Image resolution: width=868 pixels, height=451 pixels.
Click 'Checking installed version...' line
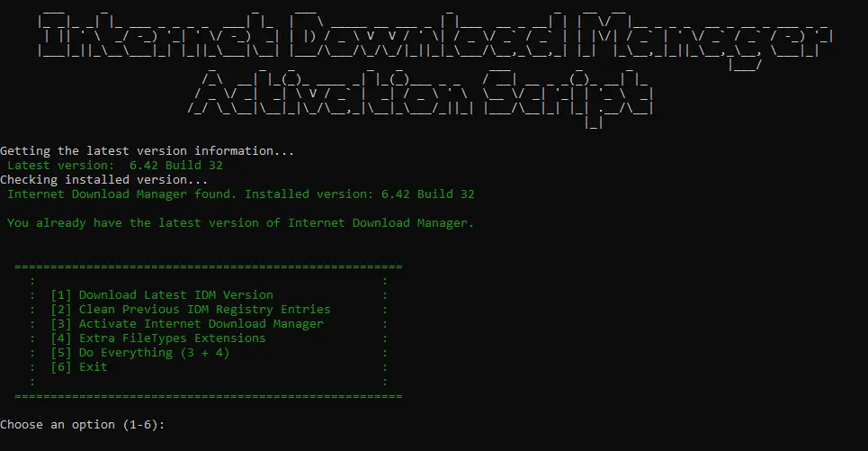pyautogui.click(x=104, y=180)
